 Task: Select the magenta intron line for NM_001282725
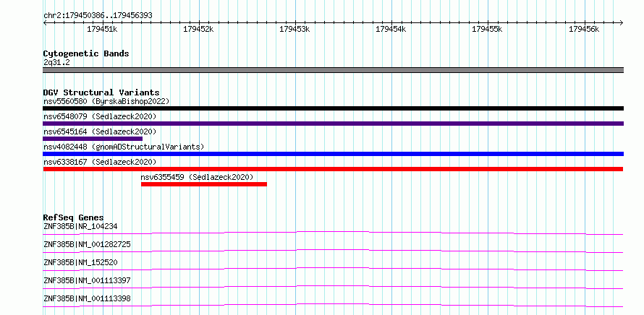pos(333,251)
